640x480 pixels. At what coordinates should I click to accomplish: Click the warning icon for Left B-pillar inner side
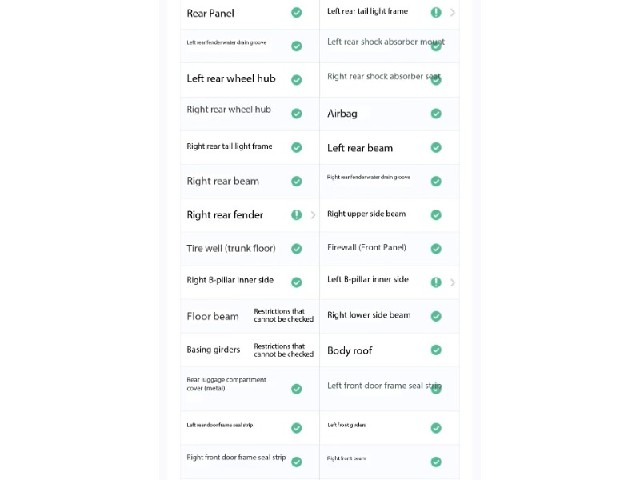[436, 282]
